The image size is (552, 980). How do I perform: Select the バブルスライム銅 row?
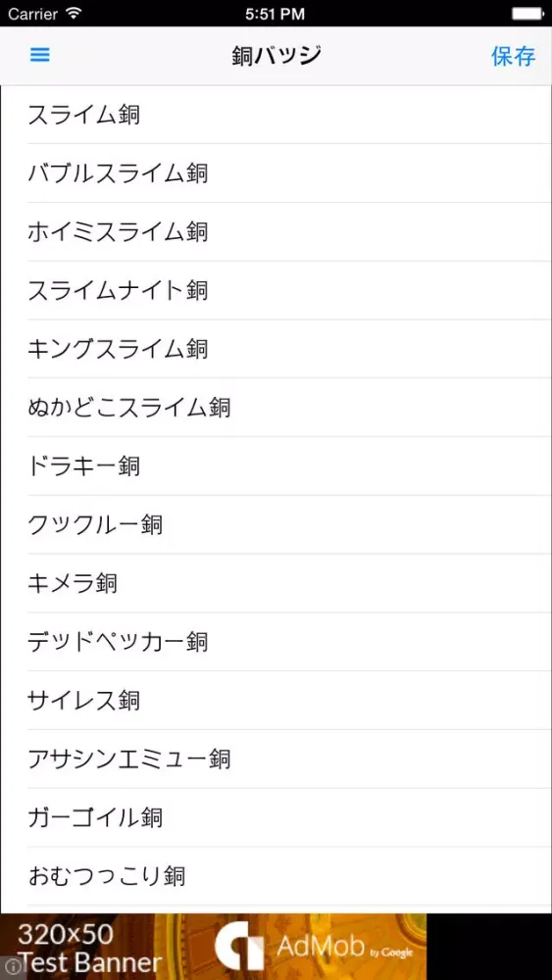coord(276,173)
